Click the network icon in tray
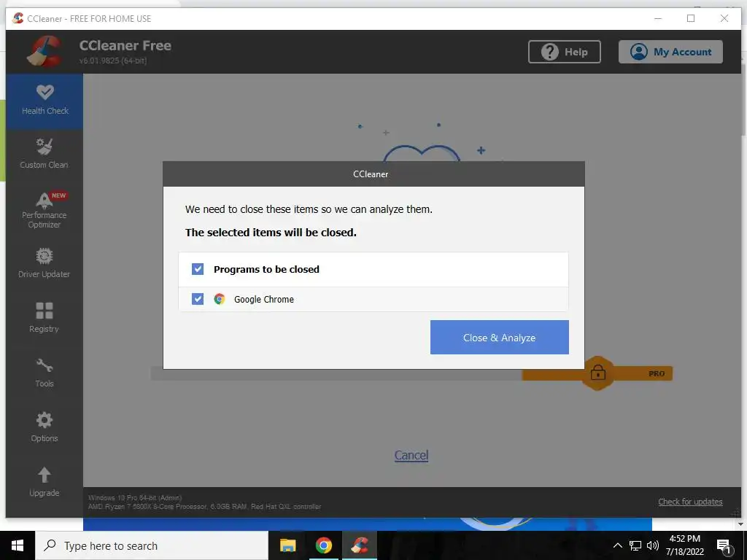Viewport: 747px width, 560px height. 635,545
